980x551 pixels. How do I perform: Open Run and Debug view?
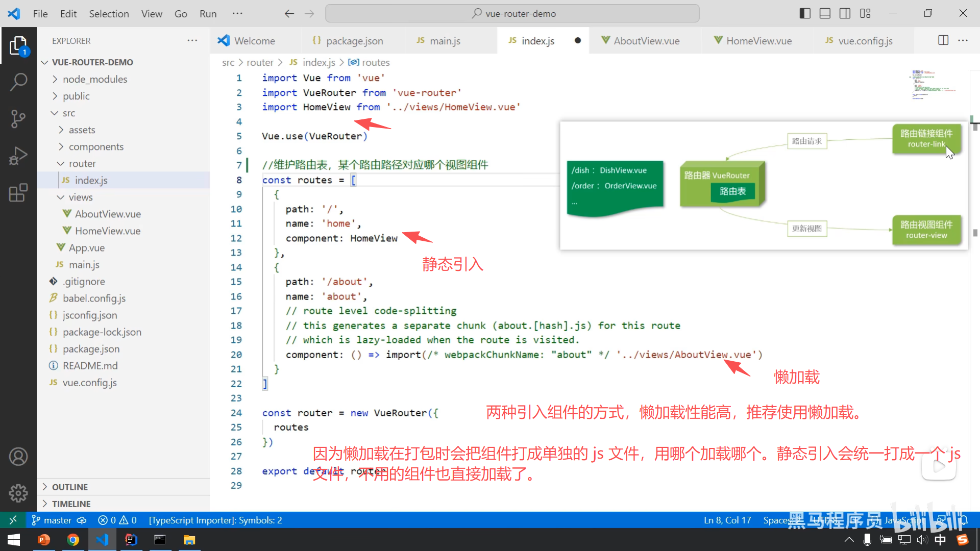(x=18, y=156)
